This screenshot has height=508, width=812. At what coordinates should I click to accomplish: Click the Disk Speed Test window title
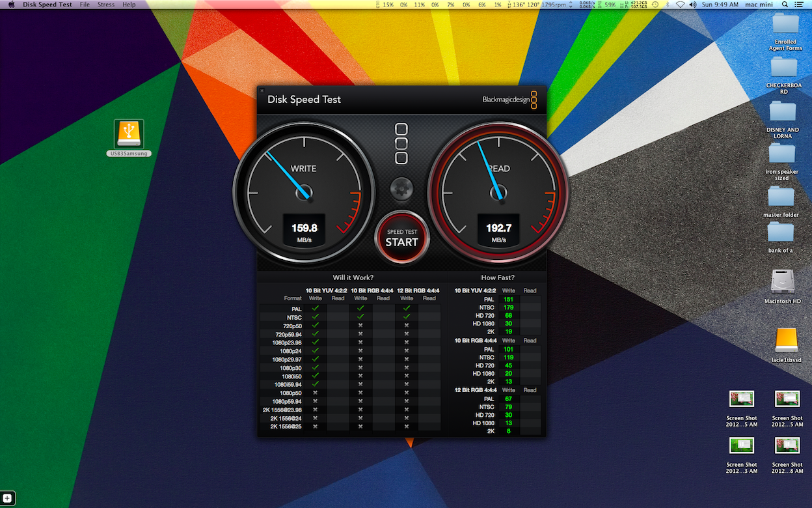(304, 100)
